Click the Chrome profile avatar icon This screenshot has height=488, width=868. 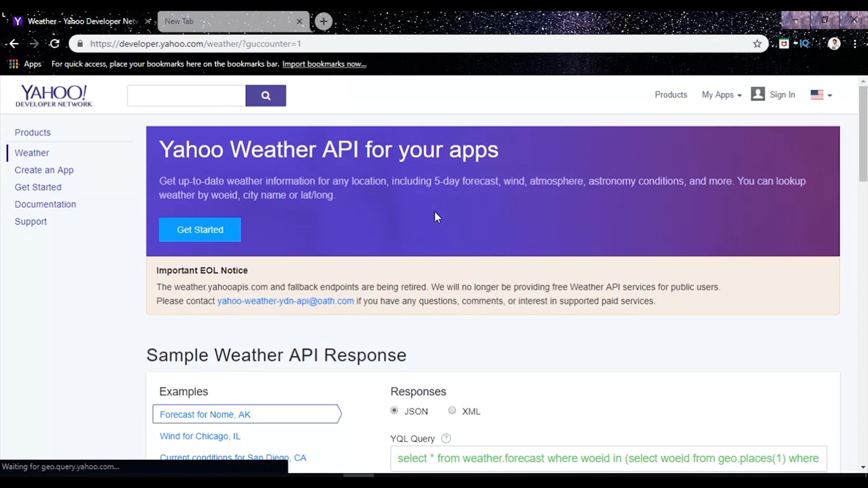point(834,44)
